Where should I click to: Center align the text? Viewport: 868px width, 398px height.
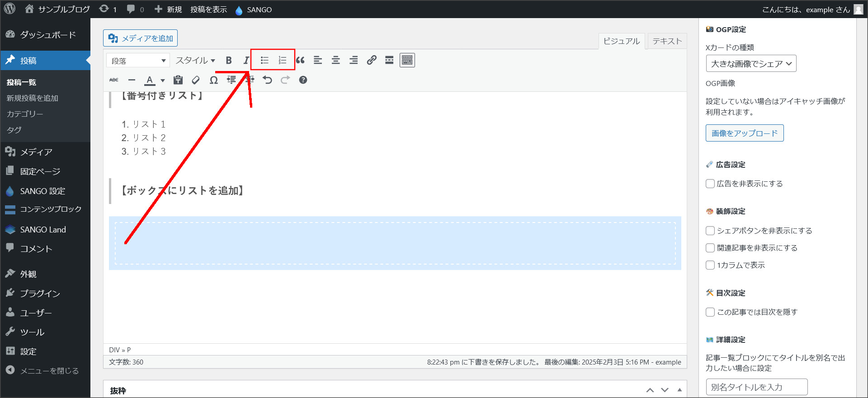336,60
